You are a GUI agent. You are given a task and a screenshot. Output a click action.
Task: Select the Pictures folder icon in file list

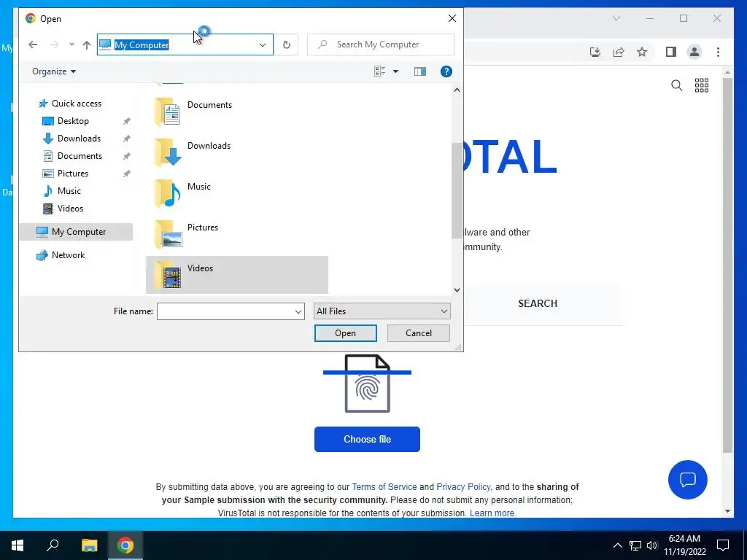[168, 235]
